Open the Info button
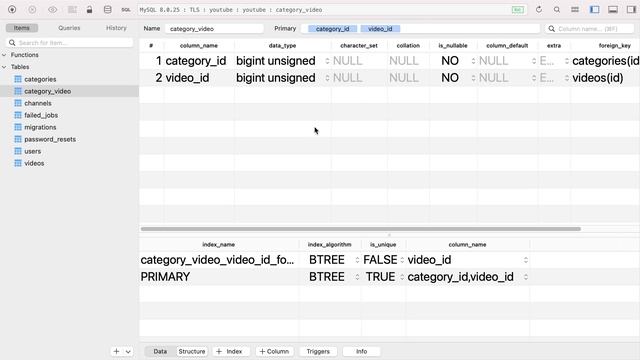Screen dimensions: 640x360 tap(362, 351)
